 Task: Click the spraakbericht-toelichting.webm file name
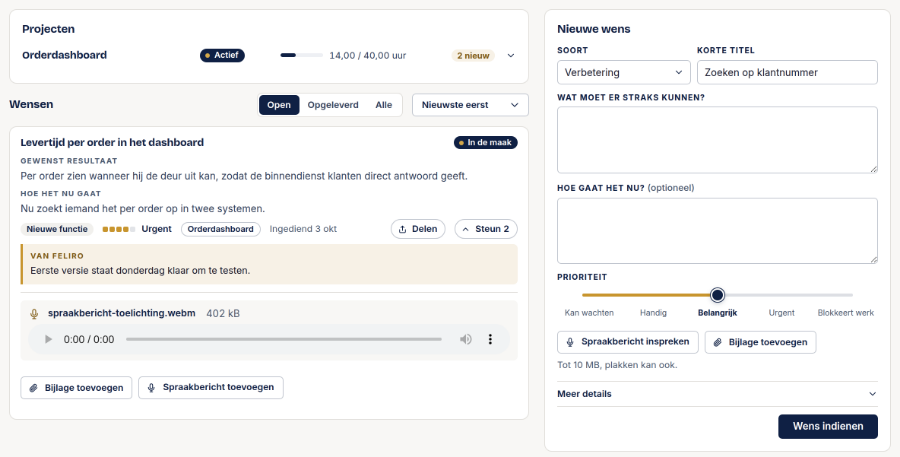coord(122,313)
